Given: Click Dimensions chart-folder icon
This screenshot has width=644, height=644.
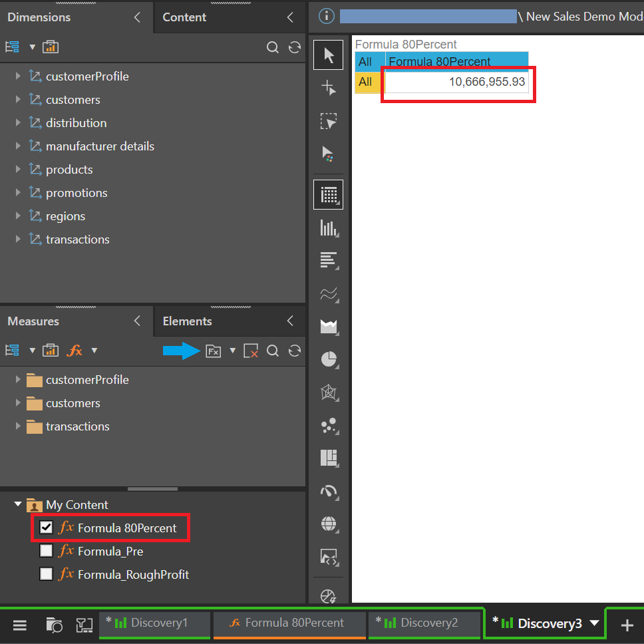Looking at the screenshot, I should [x=51, y=47].
